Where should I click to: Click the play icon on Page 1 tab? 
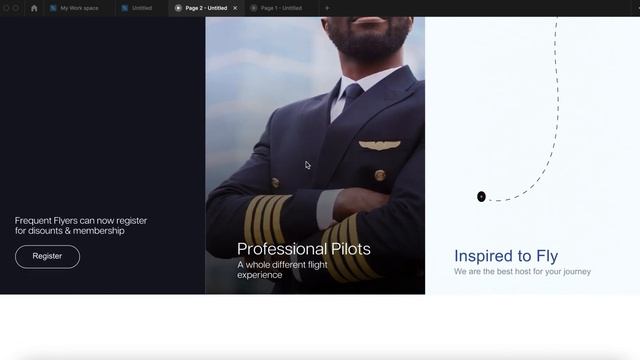(253, 8)
